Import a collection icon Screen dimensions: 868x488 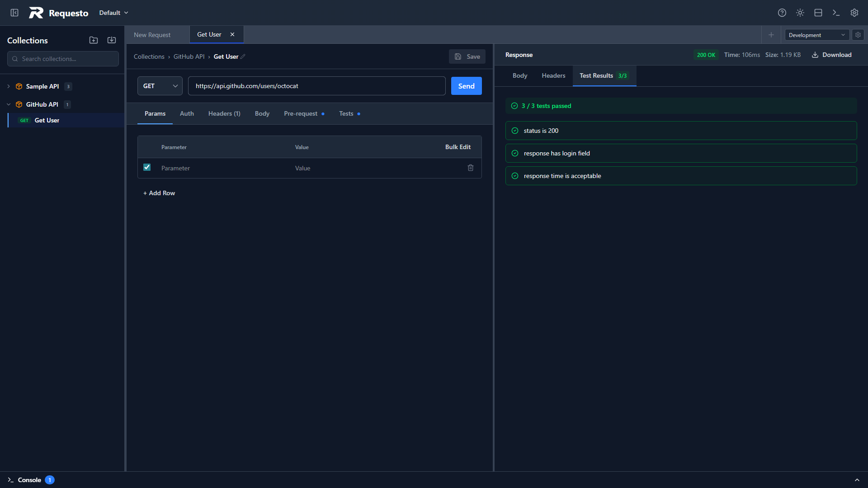tap(112, 40)
